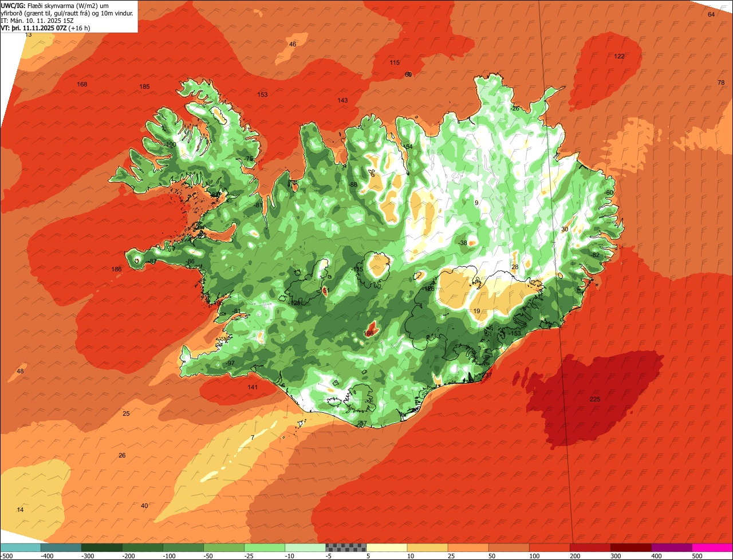
Task: Click title line "UWC/IG: Flæði skynvarma (W/m2) um"
Action: click(x=56, y=5)
